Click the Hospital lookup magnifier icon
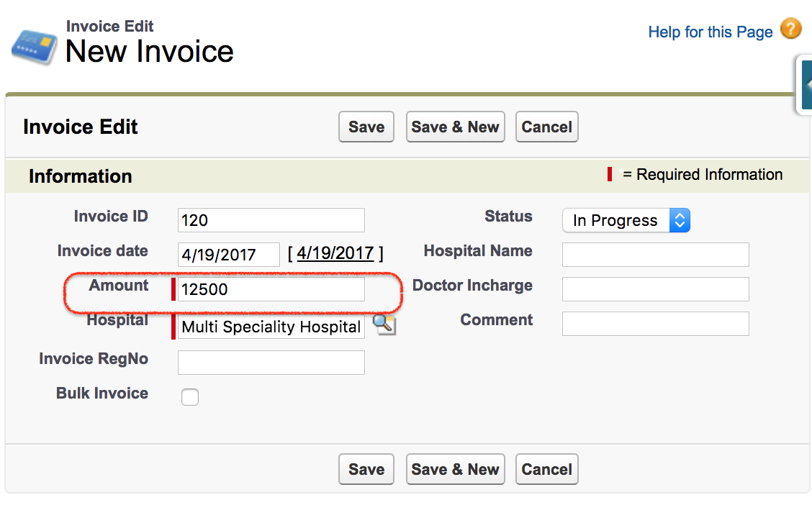This screenshot has height=518, width=812. pos(384,324)
